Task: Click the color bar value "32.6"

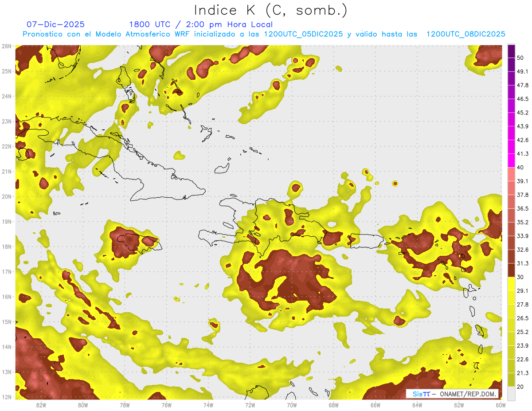Action: [523, 250]
